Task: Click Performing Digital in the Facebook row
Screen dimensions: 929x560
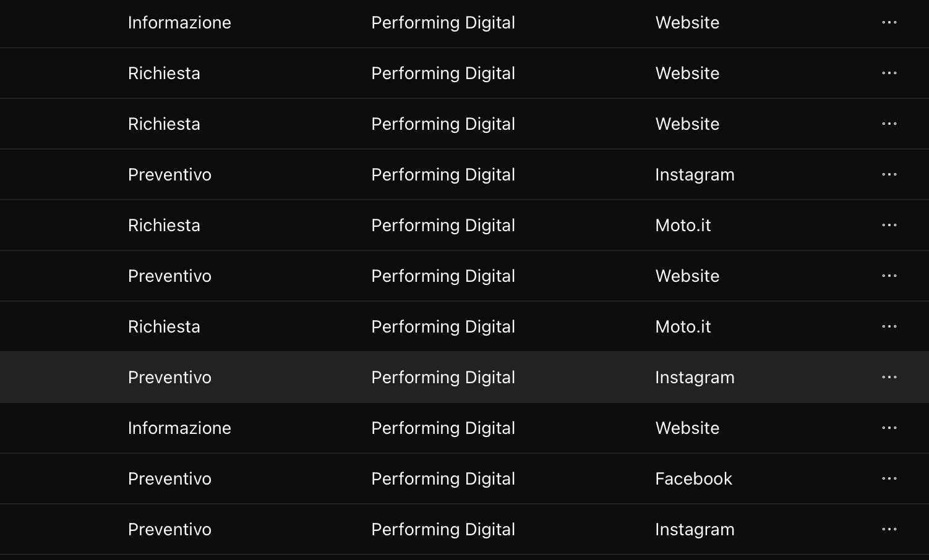Action: tap(443, 479)
